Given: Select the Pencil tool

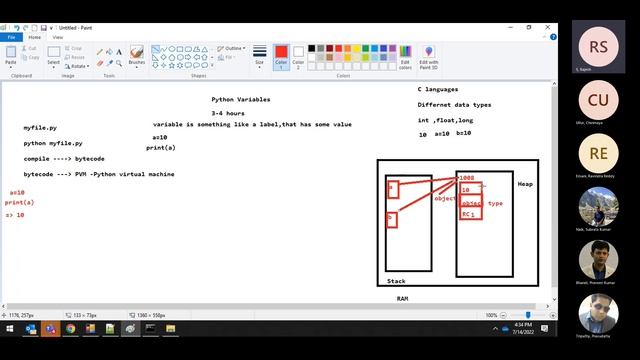Looking at the screenshot, I should pos(100,52).
